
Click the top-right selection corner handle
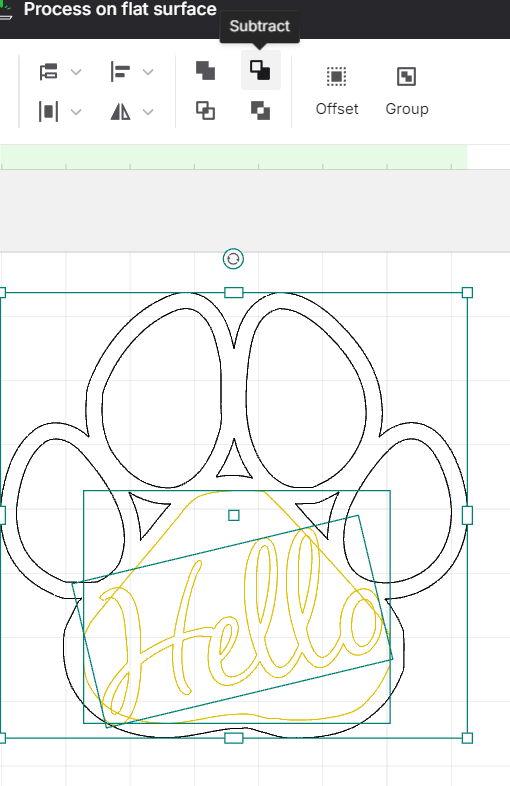[467, 293]
